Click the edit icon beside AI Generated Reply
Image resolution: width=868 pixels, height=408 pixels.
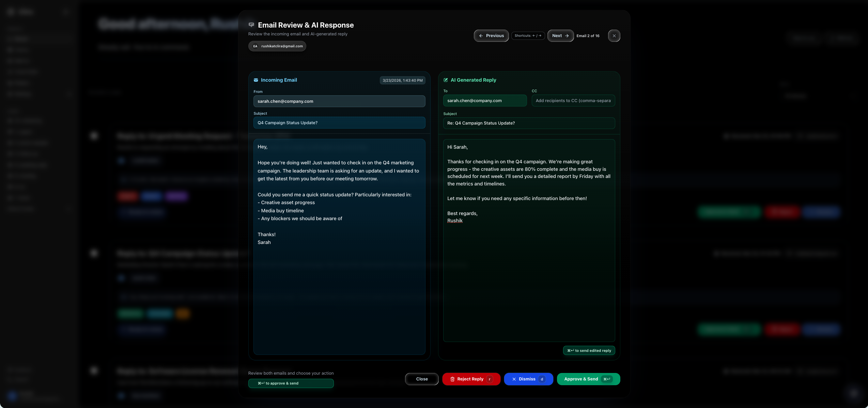point(446,80)
